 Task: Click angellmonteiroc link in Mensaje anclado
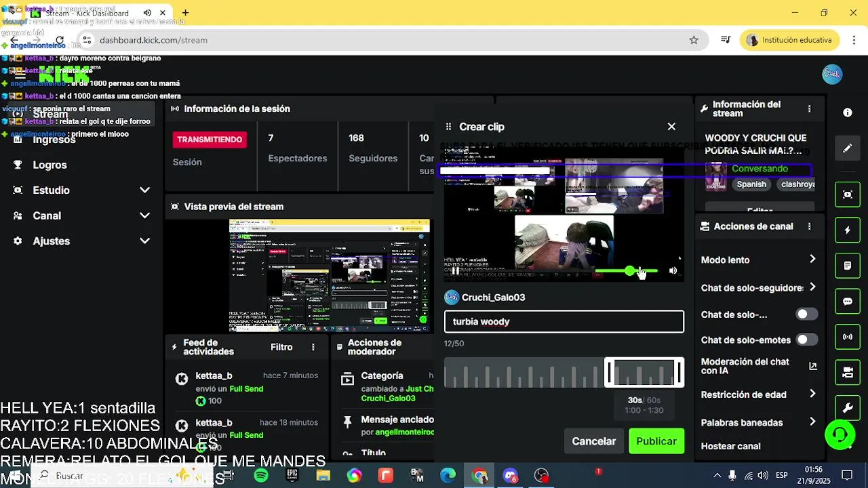[404, 432]
